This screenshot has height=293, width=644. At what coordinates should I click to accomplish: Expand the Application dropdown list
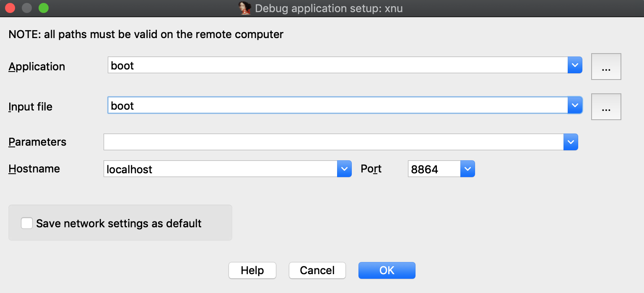(x=575, y=65)
